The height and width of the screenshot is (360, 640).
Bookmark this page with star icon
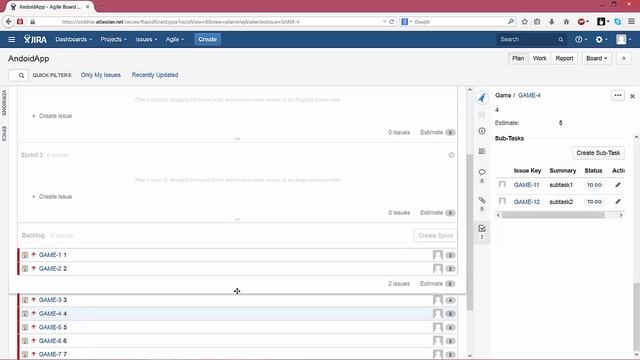(x=524, y=22)
